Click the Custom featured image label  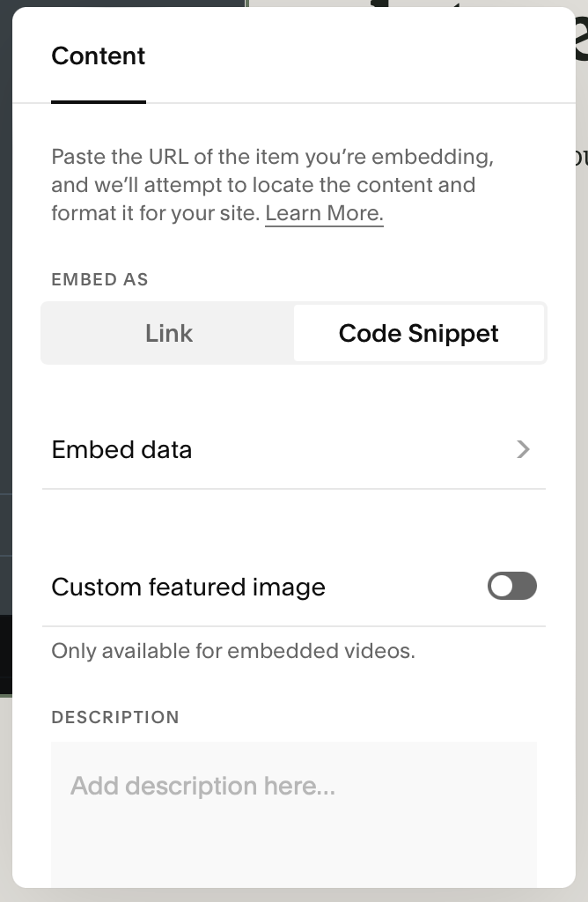(188, 587)
